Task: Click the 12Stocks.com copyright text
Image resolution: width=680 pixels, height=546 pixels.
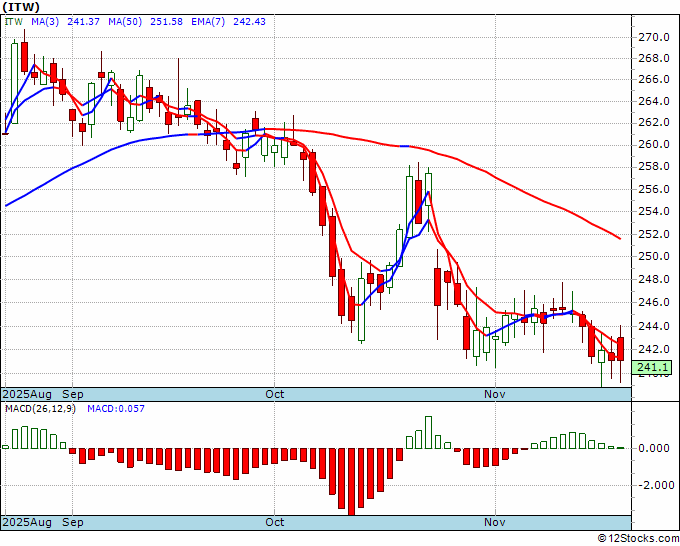Action: click(638, 539)
